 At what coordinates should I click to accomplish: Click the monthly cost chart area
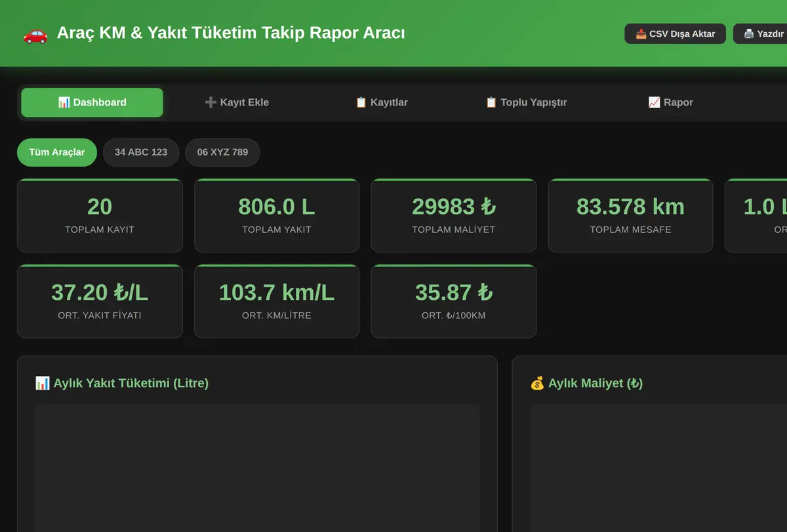(658, 468)
